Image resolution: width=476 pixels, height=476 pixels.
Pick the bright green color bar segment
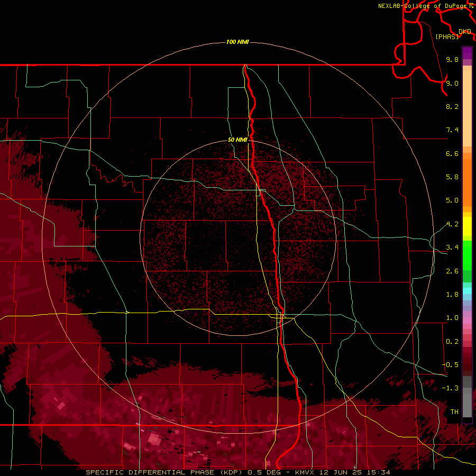pyautogui.click(x=467, y=255)
